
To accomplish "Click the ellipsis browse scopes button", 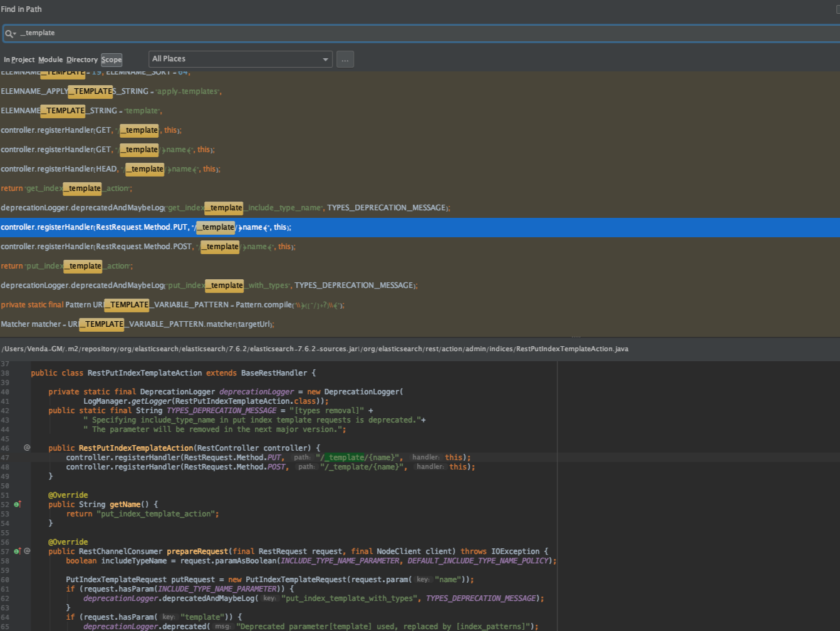I will click(x=345, y=59).
